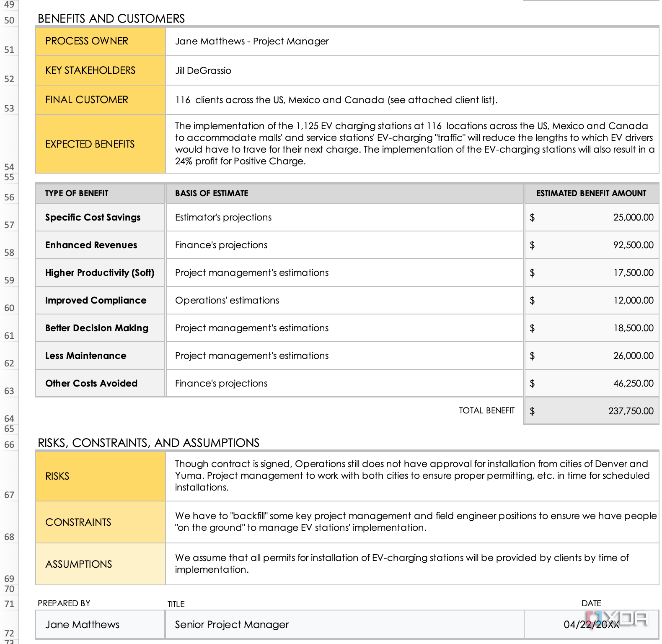Image resolution: width=662 pixels, height=644 pixels.
Task: Click the RISKS, CONSTRAINTS, AND ASSUMPTIONS heading
Action: tap(148, 443)
